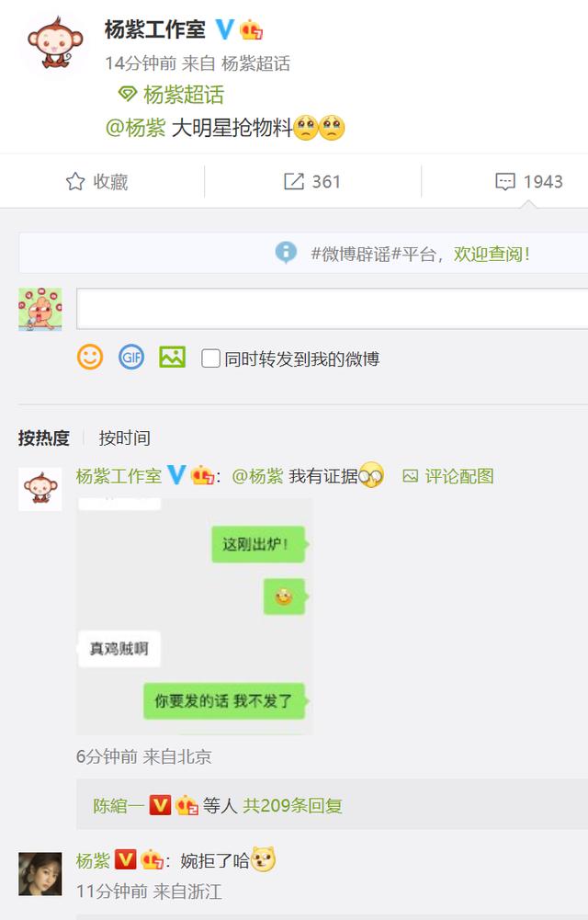The image size is (588, 920).
Task: Click the blue V verification badge near post title
Action: point(224,28)
